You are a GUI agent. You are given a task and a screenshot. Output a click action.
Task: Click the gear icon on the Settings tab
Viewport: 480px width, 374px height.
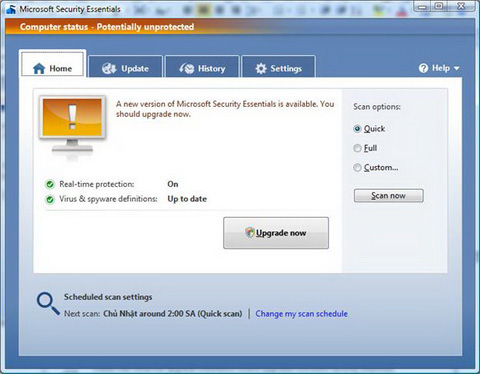[261, 68]
